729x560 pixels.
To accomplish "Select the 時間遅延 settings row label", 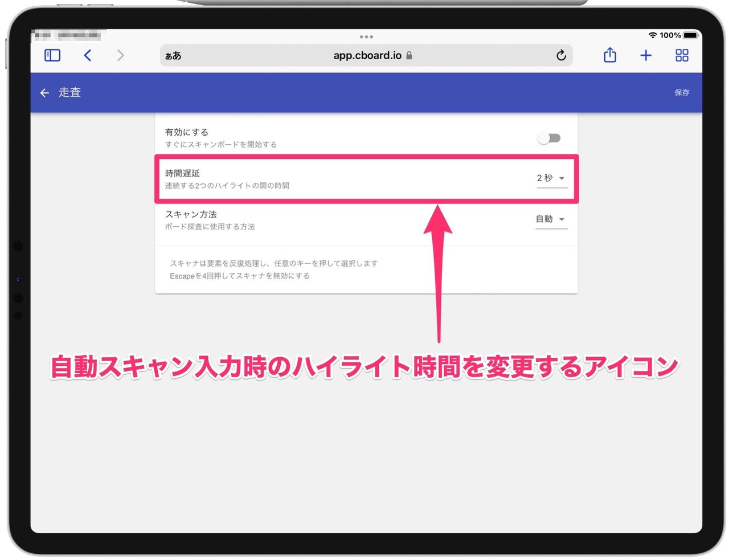I will tap(182, 173).
